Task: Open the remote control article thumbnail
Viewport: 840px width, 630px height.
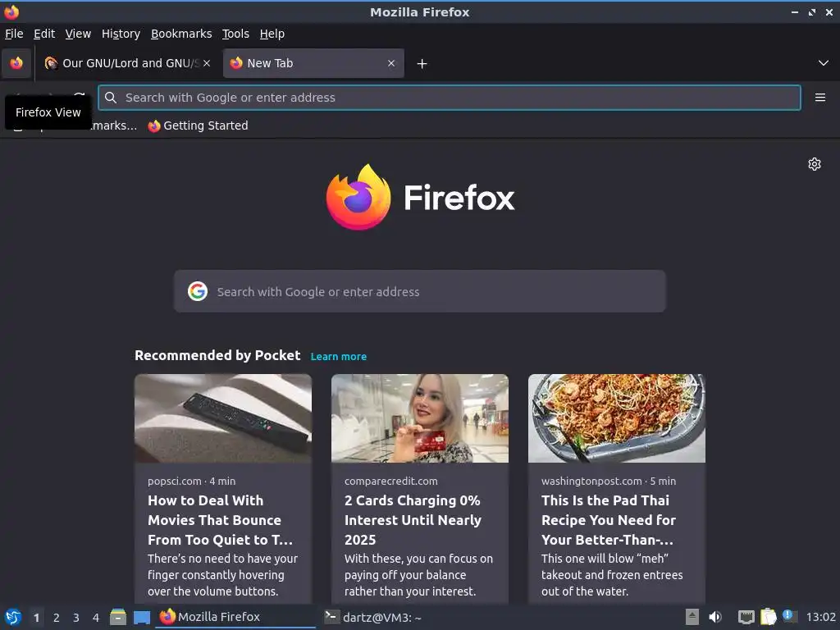Action: point(223,418)
